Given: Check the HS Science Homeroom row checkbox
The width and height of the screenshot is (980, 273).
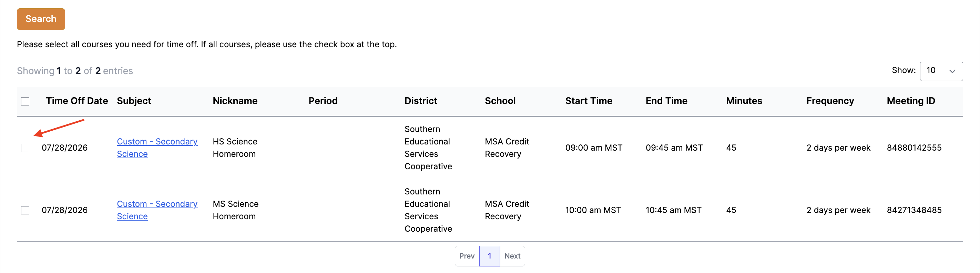Looking at the screenshot, I should point(25,148).
